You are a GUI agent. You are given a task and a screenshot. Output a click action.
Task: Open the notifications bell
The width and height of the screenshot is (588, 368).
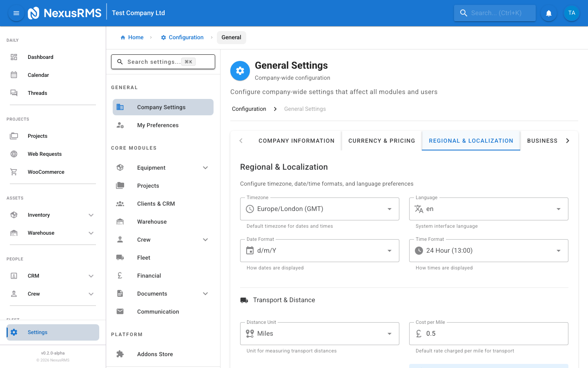(x=548, y=13)
